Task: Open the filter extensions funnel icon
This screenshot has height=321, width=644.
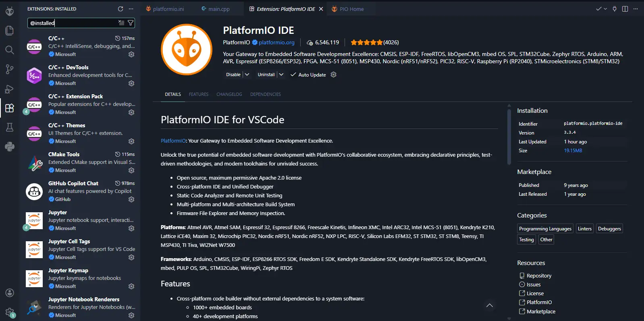Action: 131,23
